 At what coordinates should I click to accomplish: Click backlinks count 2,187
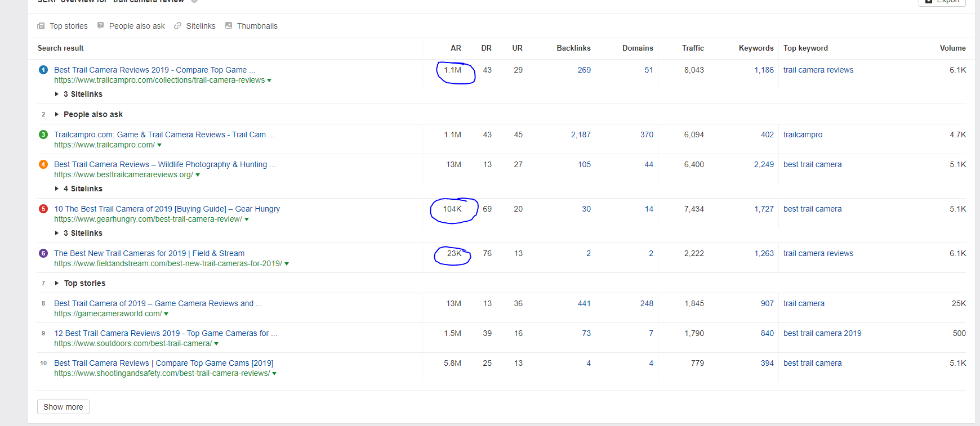[581, 134]
